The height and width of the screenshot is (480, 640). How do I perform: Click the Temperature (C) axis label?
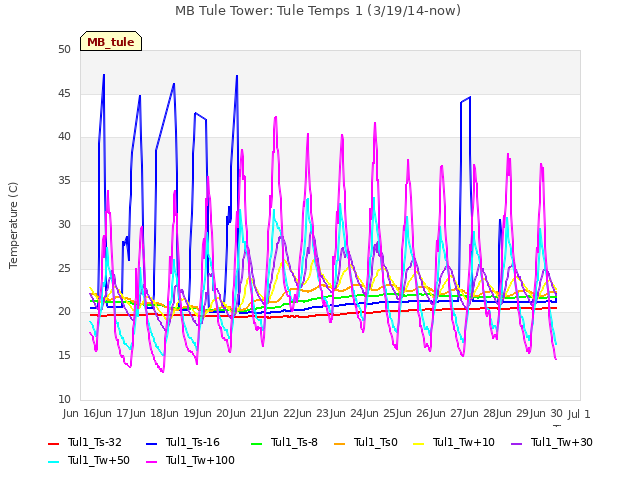pos(13,225)
